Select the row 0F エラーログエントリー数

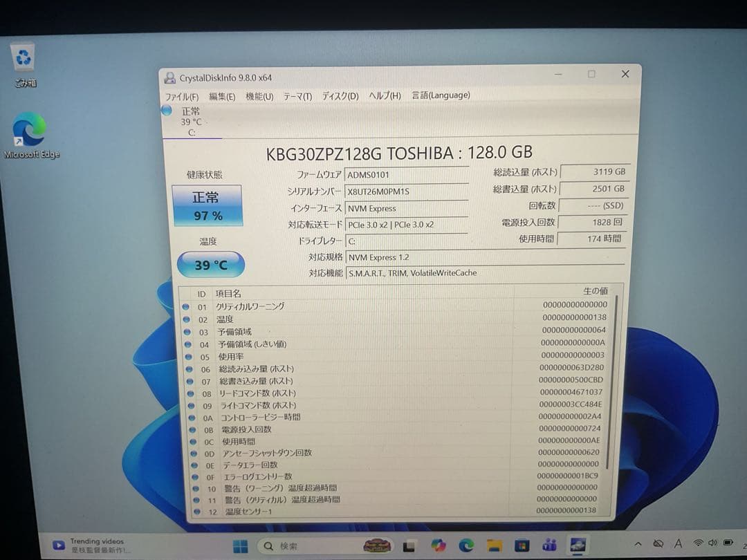tap(395, 476)
